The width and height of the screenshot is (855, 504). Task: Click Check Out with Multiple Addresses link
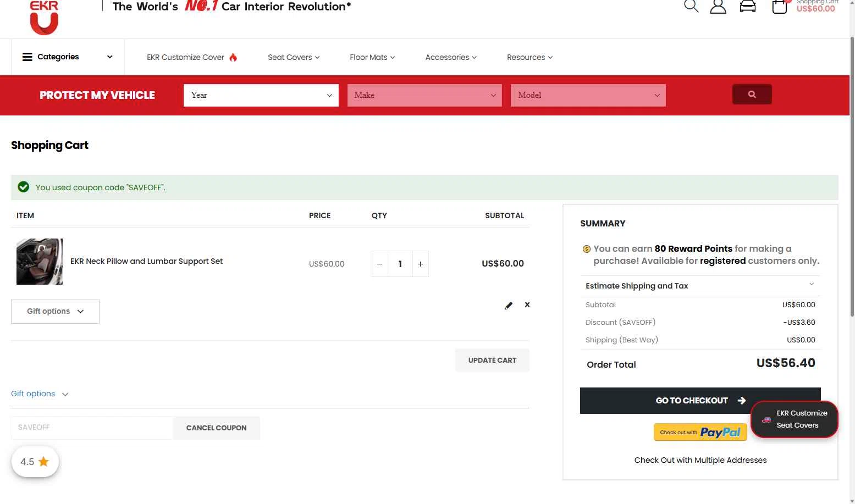[x=700, y=460]
